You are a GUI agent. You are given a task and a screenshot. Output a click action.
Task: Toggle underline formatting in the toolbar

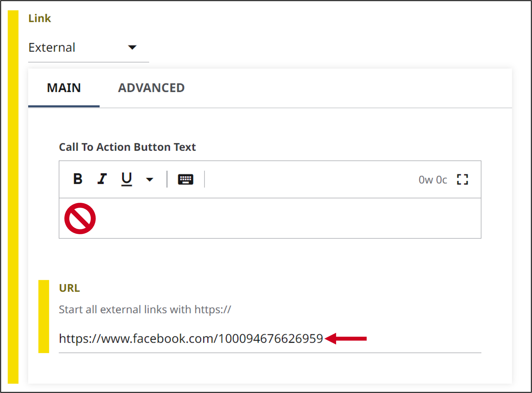pos(126,179)
